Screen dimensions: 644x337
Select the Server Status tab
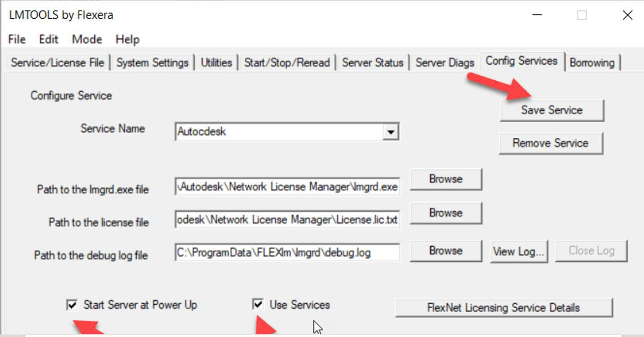click(373, 62)
